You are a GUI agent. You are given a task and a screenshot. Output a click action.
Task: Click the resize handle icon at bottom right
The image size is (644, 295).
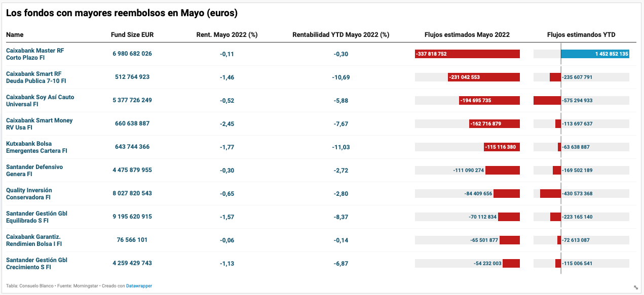(636, 287)
